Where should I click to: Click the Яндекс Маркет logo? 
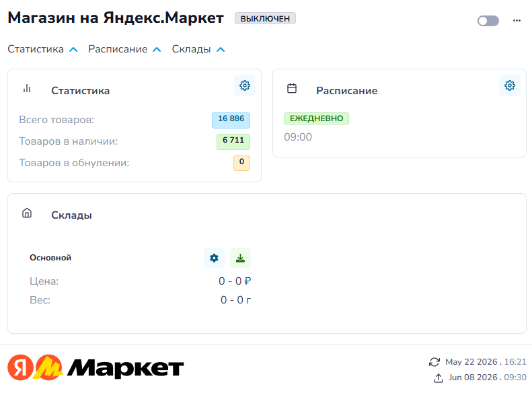tap(96, 367)
